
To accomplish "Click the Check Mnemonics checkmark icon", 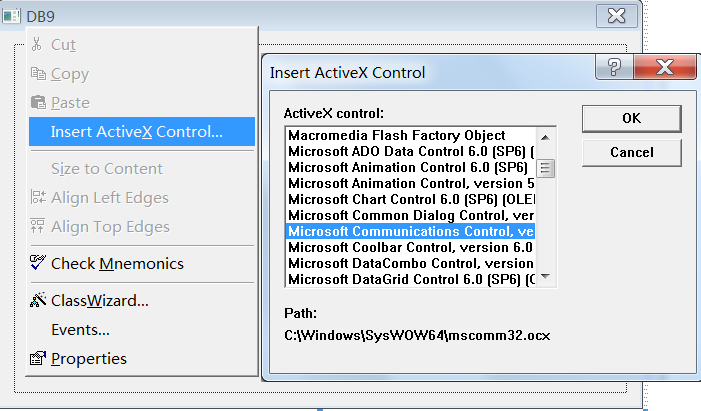I will [38, 263].
